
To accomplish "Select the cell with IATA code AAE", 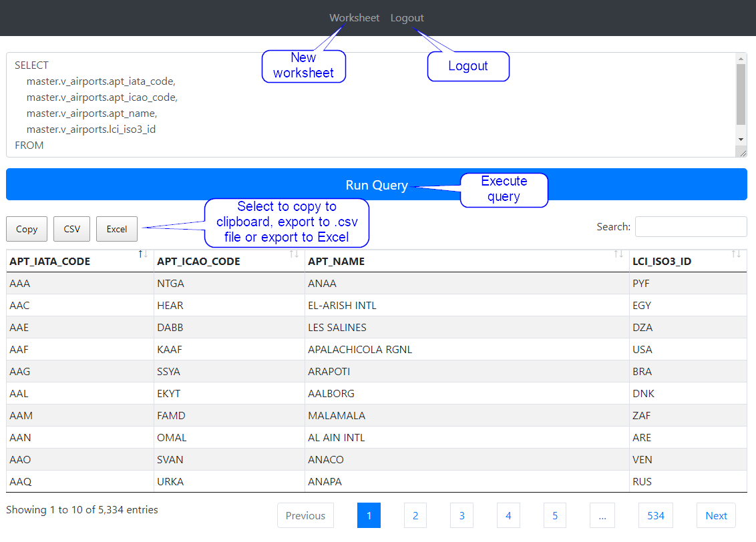I will pos(80,328).
